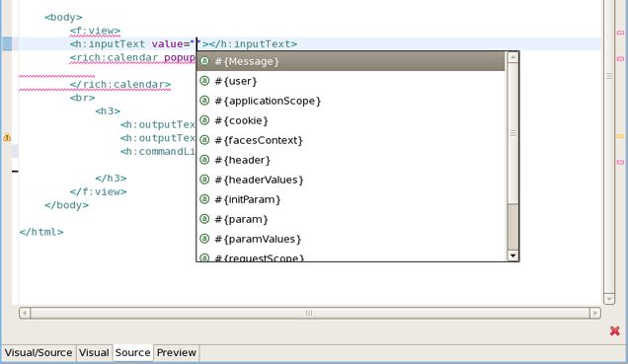
Task: Click the icon next to #{facesContext}
Action: coord(204,140)
